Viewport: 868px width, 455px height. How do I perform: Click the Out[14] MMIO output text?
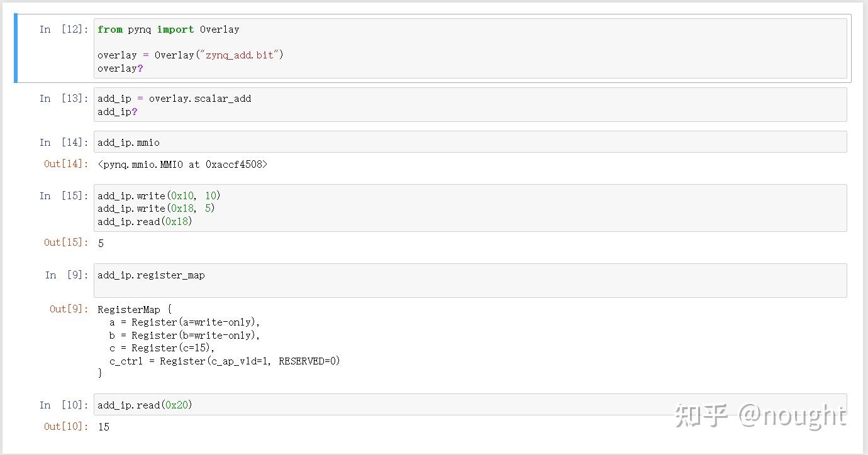click(182, 164)
